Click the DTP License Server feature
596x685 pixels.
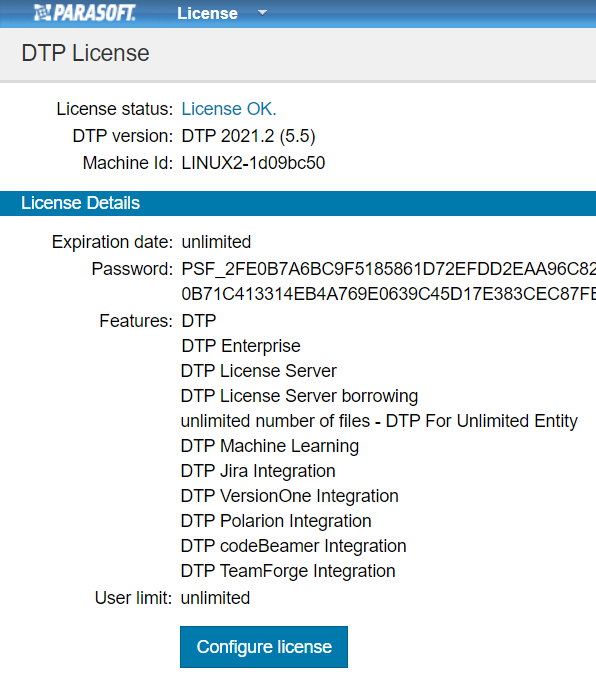click(259, 371)
